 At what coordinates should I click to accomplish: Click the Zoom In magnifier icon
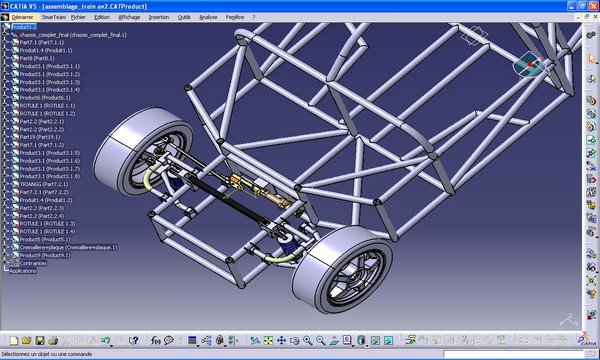[307, 340]
